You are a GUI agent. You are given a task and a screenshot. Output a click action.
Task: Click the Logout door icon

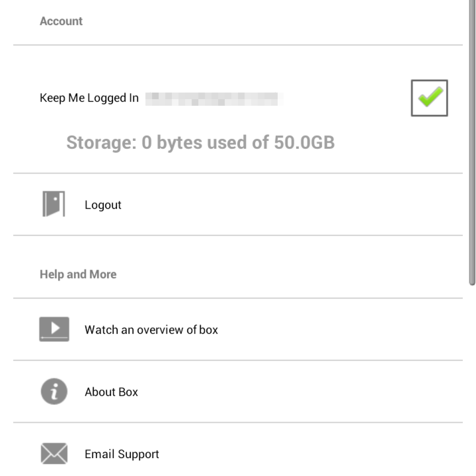click(x=54, y=204)
